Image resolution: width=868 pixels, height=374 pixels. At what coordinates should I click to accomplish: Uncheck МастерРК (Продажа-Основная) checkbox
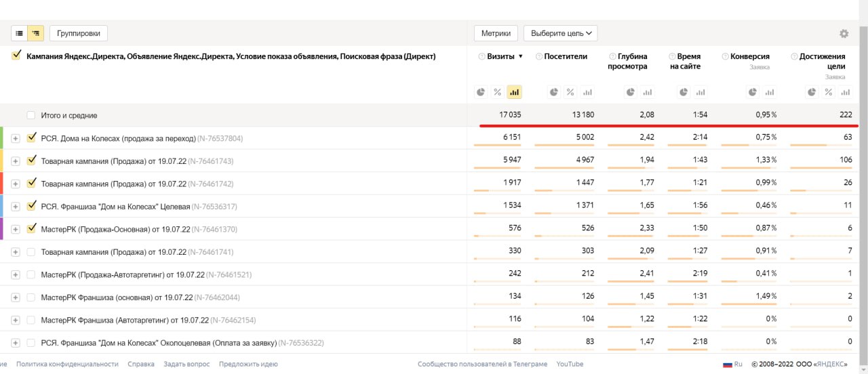tap(31, 228)
